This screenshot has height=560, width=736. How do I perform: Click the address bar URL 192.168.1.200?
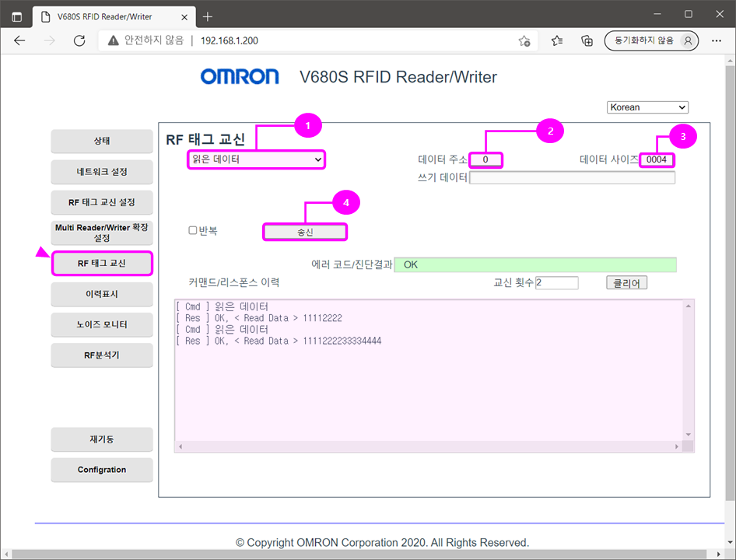pos(230,41)
